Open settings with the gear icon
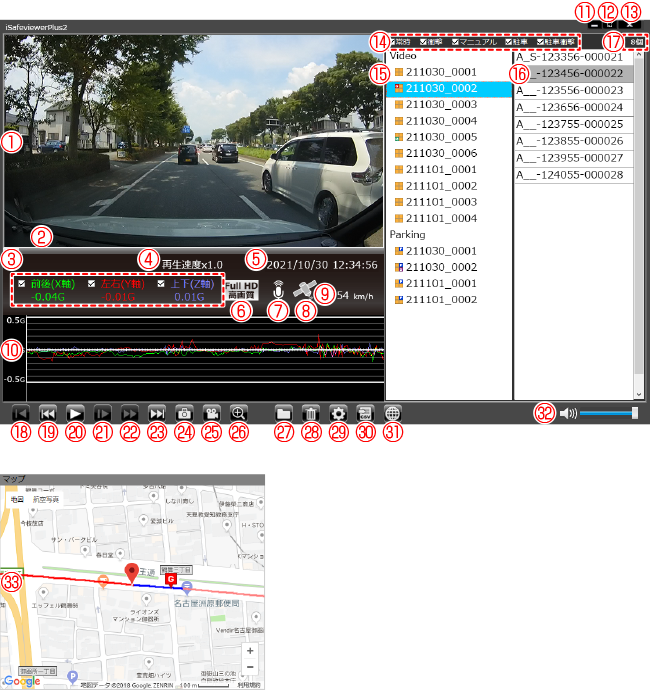 tap(338, 414)
